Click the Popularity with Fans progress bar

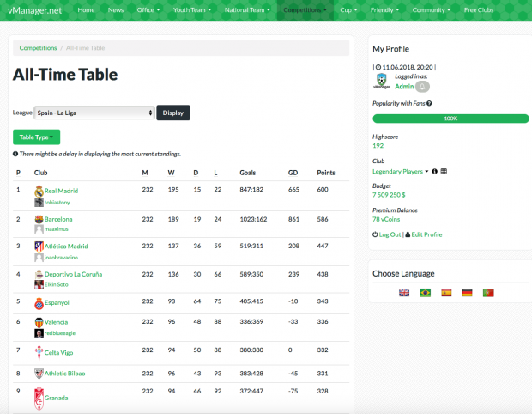coord(450,119)
